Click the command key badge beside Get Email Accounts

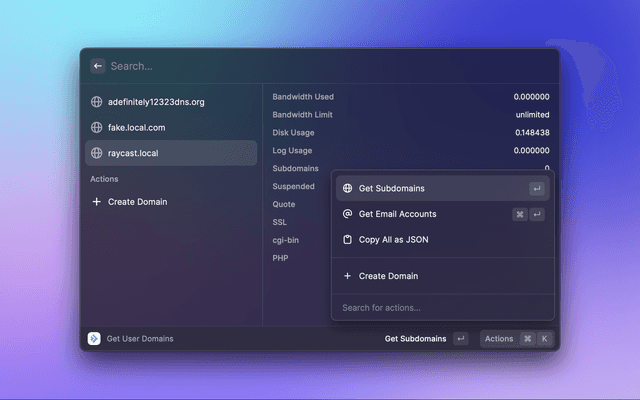coord(520,214)
